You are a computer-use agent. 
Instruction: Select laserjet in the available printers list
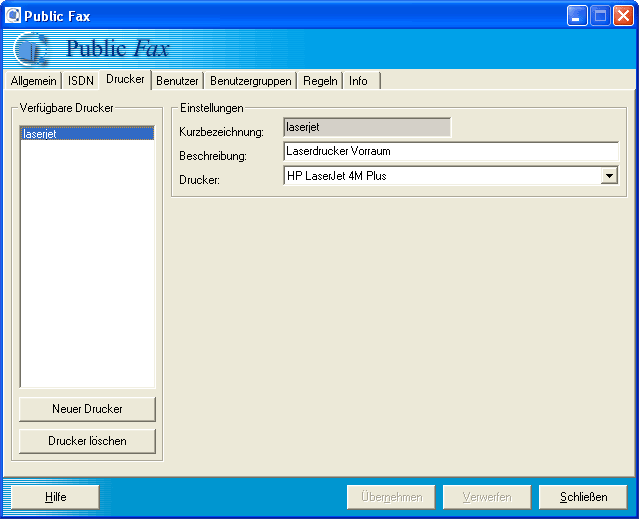[x=87, y=133]
